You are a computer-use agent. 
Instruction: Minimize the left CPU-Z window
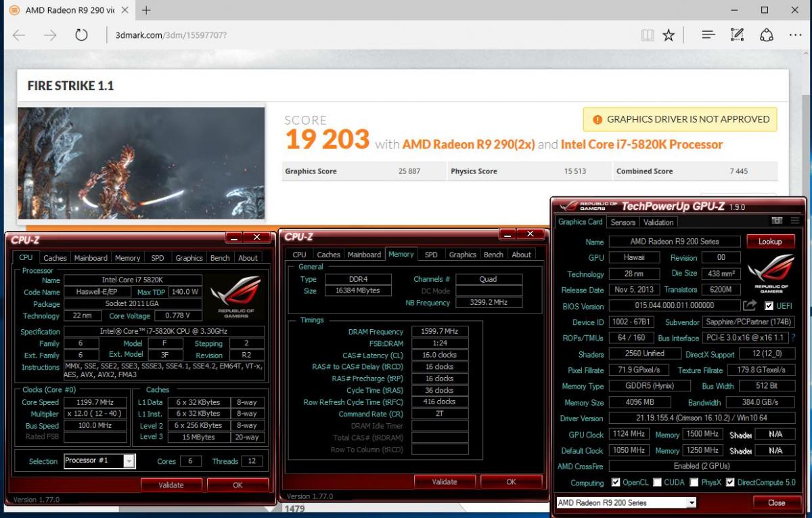pyautogui.click(x=233, y=238)
